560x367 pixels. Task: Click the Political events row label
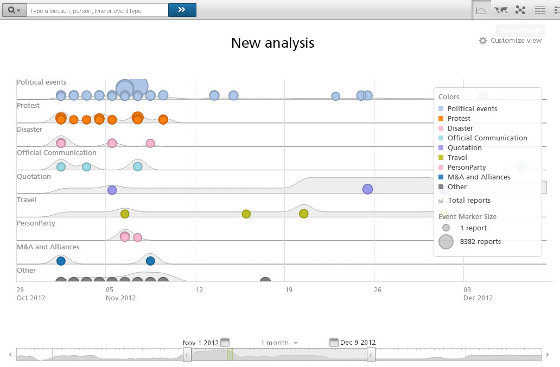point(41,82)
